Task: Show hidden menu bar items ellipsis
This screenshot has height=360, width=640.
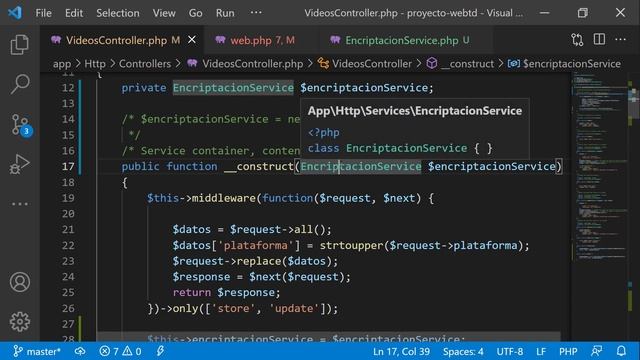Action: [256, 13]
